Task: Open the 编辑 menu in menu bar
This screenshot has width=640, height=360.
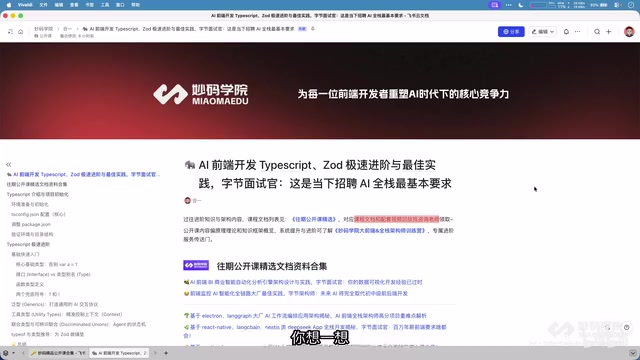Action: point(59,5)
